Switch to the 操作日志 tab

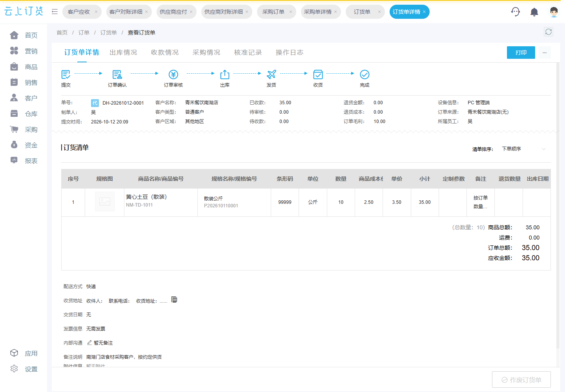[x=290, y=53]
